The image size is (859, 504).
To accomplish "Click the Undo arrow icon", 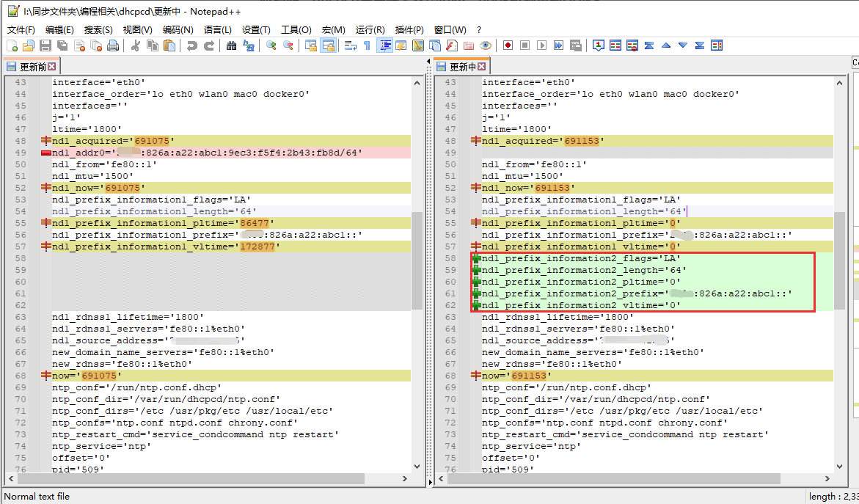I will tap(191, 45).
